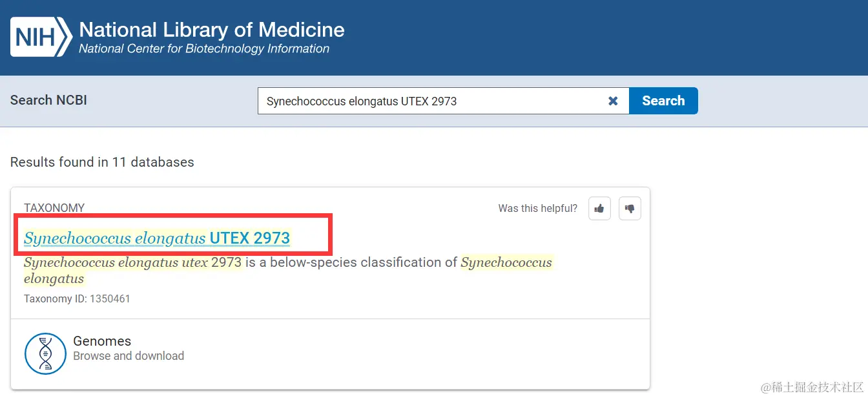Click the Search NCBI label

click(x=48, y=100)
